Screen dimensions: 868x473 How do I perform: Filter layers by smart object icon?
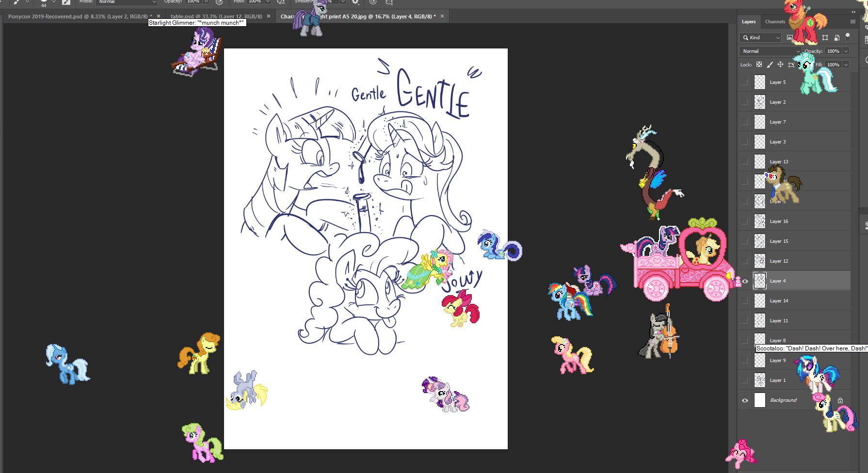836,37
